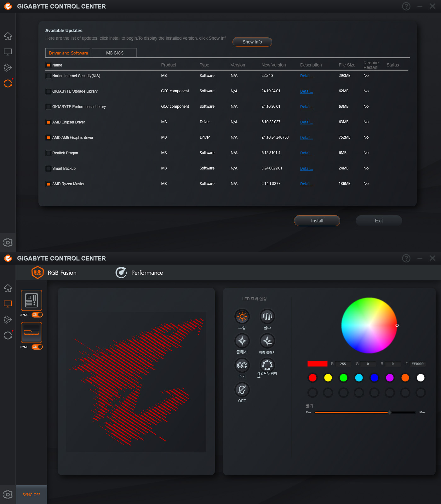Click the color wheel picker
The width and height of the screenshot is (441, 504).
coord(369,325)
